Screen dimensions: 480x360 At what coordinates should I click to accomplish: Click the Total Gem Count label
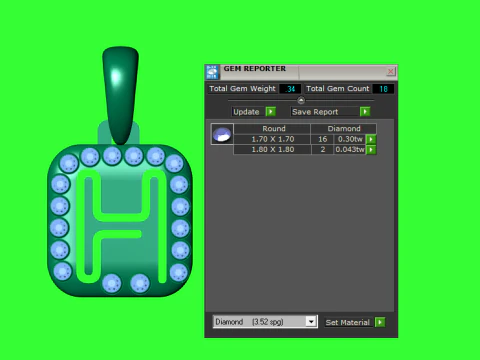(x=338, y=89)
